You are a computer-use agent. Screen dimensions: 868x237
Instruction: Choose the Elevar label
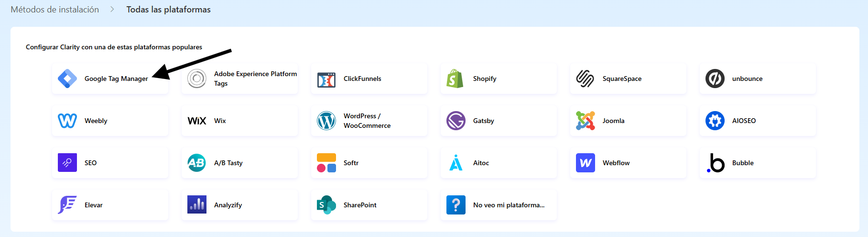click(x=94, y=205)
